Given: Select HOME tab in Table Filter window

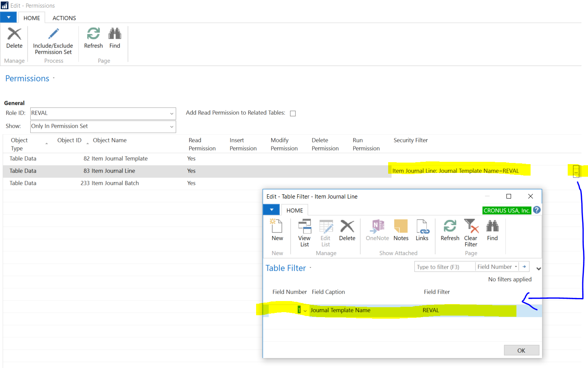Looking at the screenshot, I should tap(294, 210).
